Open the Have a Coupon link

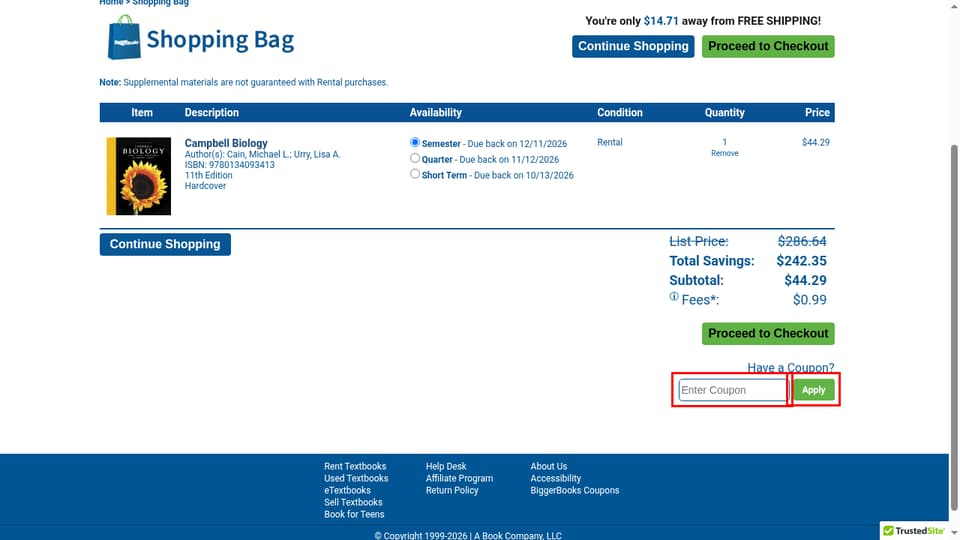pyautogui.click(x=790, y=367)
